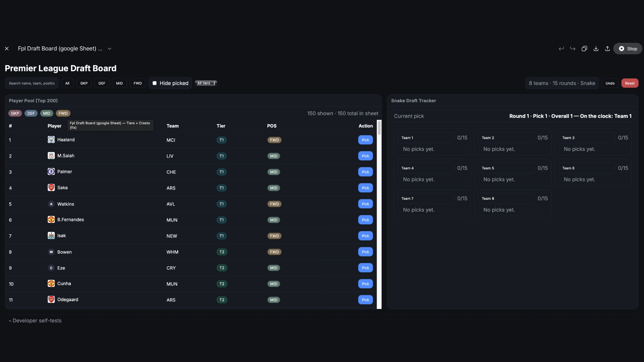Click the Aston Villa badge beside Watkins

51,204
